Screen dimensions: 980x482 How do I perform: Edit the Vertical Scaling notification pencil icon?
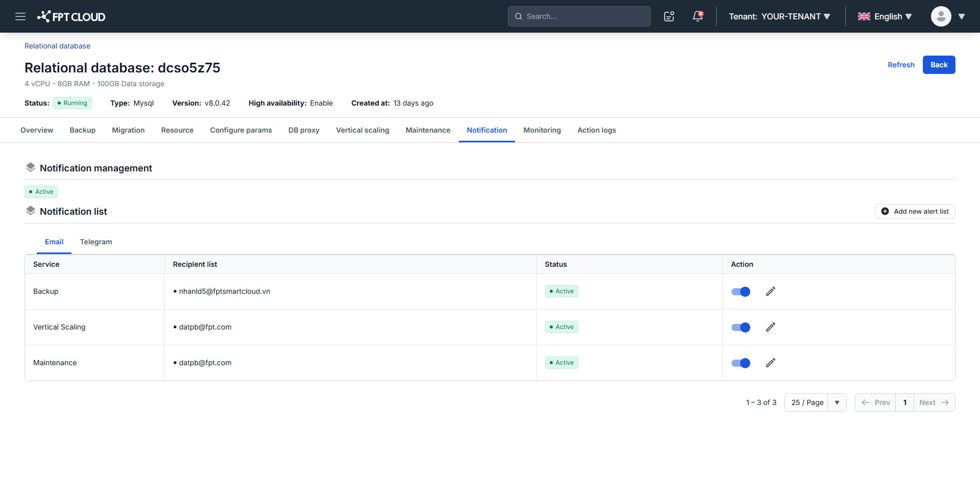(x=771, y=327)
